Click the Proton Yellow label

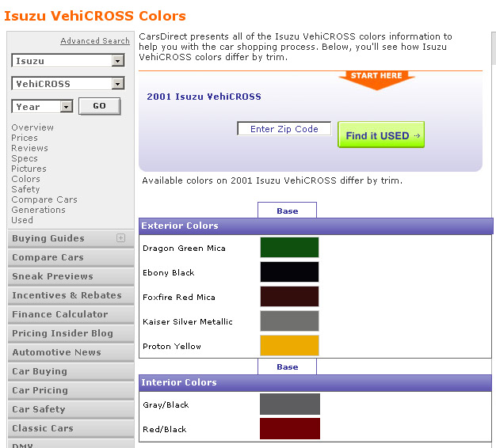(x=172, y=346)
